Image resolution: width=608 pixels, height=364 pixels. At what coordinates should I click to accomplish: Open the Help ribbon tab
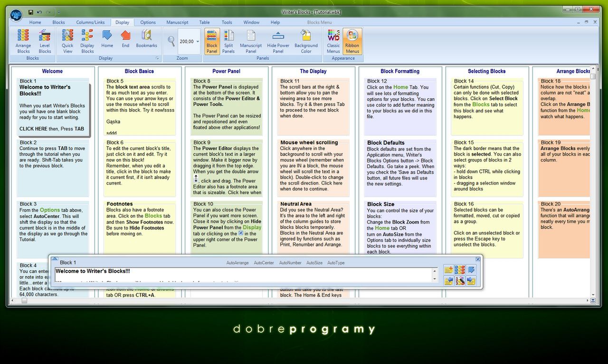(275, 22)
